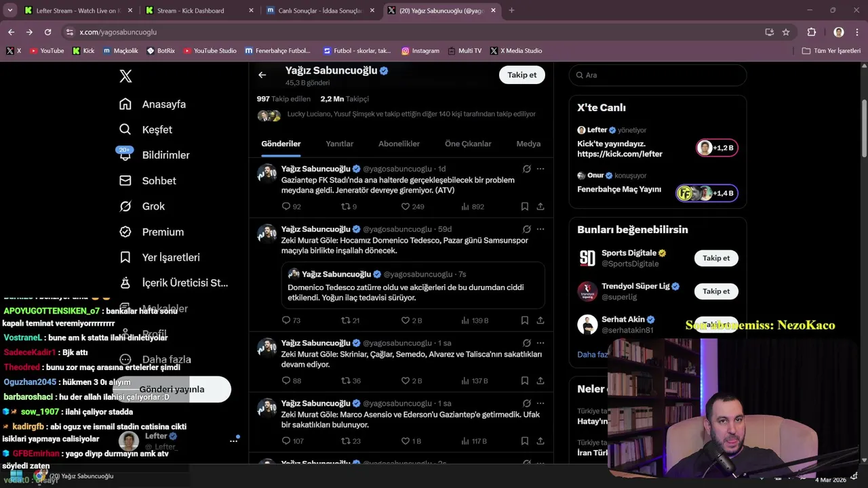Open Keşfet search page
Viewport: 868px width, 488px height.
click(146, 129)
